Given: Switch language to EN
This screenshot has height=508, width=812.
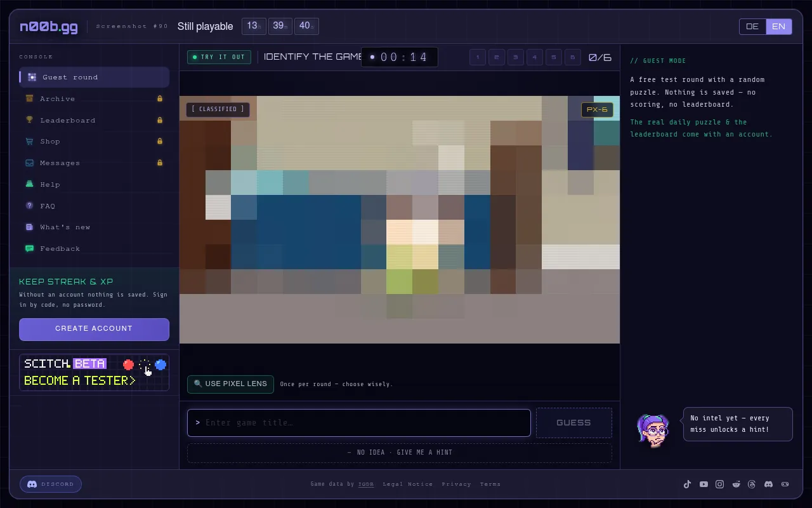Looking at the screenshot, I should click(x=779, y=27).
